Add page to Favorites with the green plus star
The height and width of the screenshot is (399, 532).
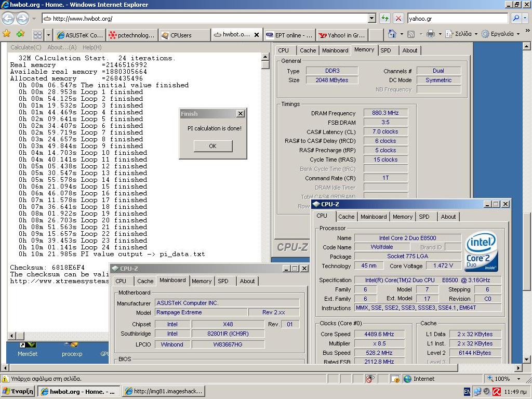(21, 34)
